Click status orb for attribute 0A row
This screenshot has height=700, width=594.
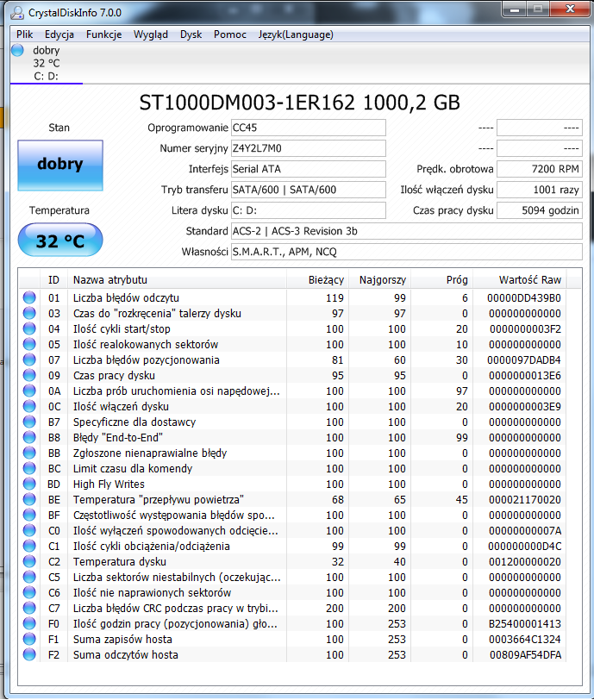29,391
